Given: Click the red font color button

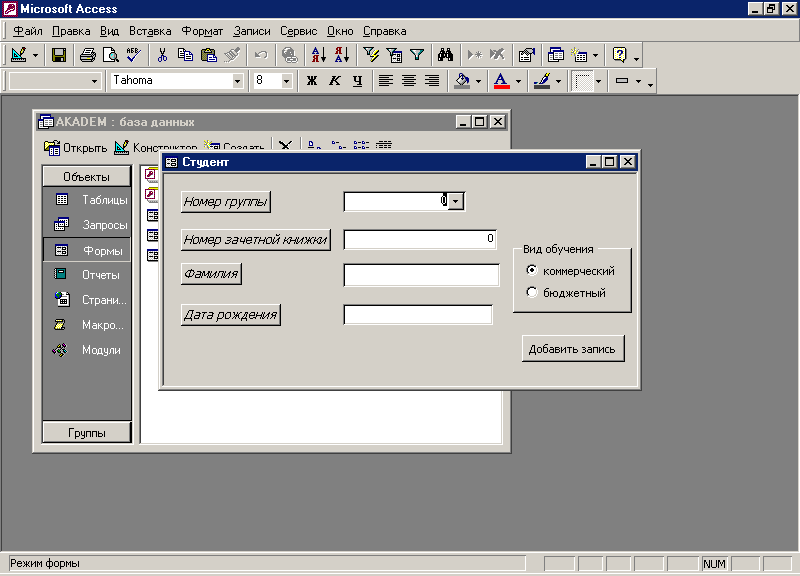Looking at the screenshot, I should pyautogui.click(x=502, y=81).
